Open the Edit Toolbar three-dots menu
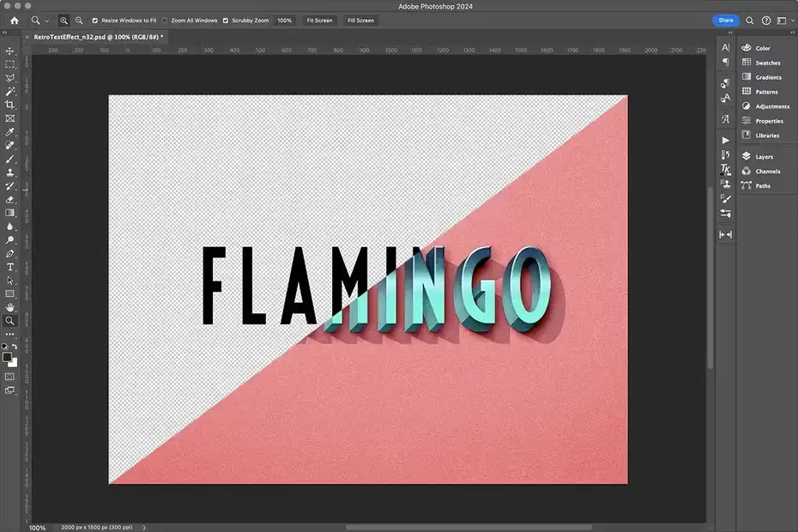Screen dimensions: 798x532 click(x=9, y=335)
